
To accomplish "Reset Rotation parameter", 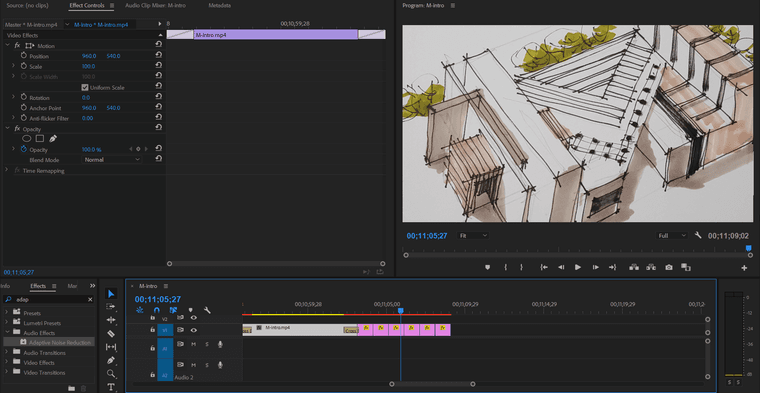I will [158, 97].
